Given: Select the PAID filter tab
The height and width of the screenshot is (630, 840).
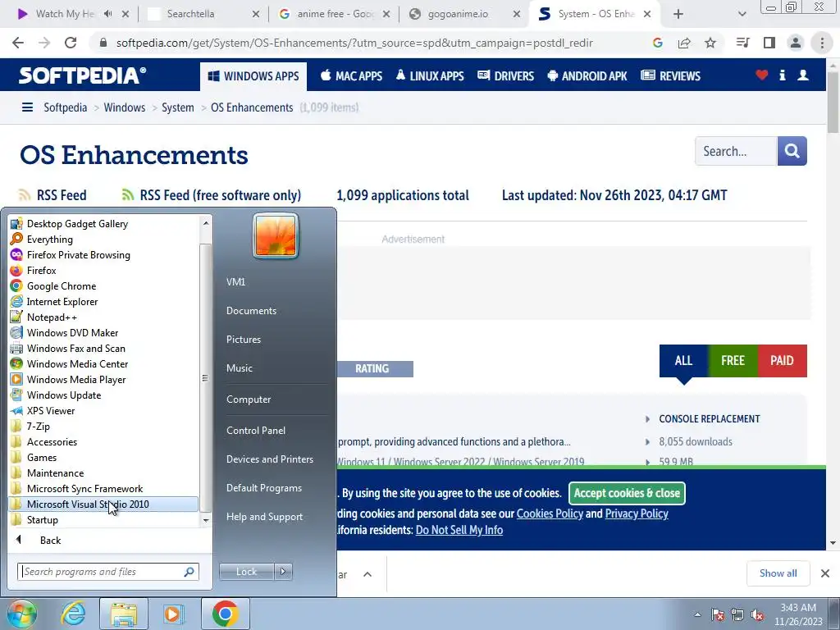Looking at the screenshot, I should (x=782, y=361).
